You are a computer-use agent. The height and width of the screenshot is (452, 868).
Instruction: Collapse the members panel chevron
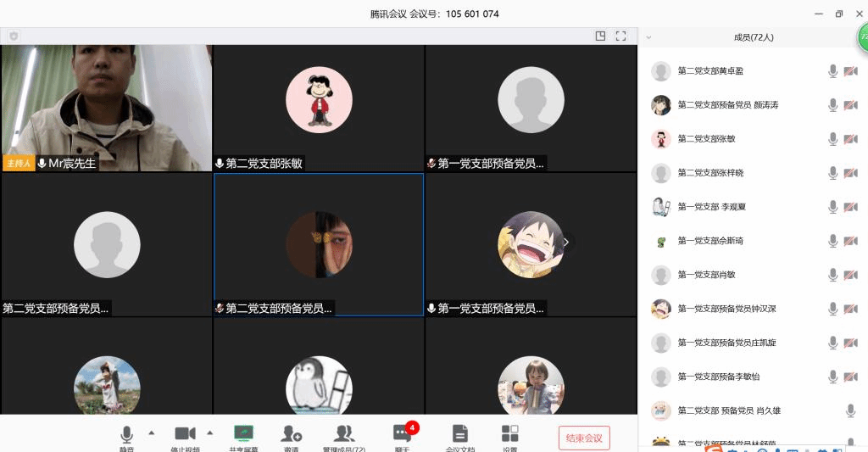point(648,37)
